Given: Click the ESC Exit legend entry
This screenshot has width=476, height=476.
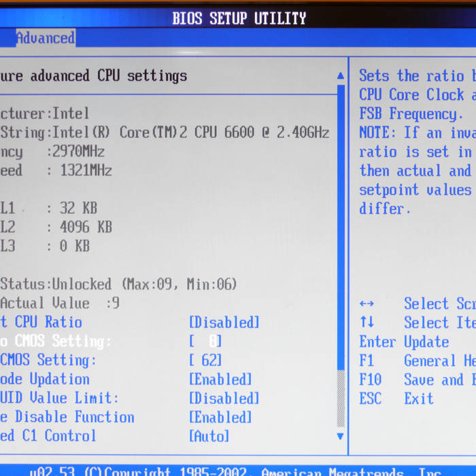Looking at the screenshot, I should (x=396, y=398).
